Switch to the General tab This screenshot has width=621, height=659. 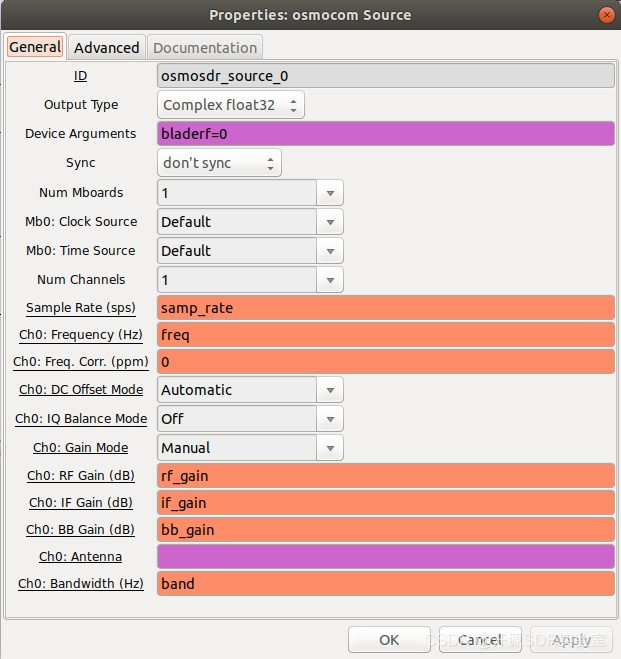35,47
